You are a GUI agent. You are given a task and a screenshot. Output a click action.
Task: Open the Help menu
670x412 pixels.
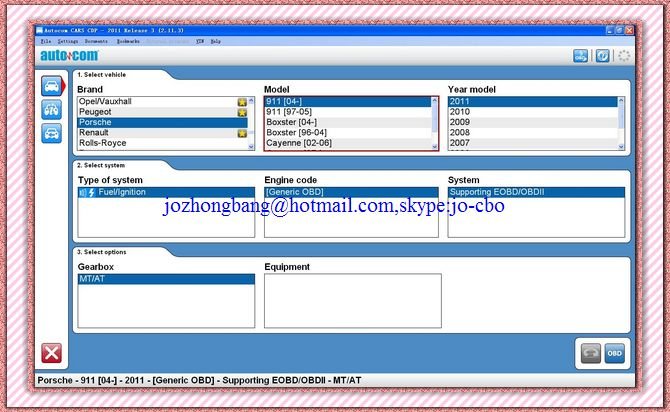(216, 41)
